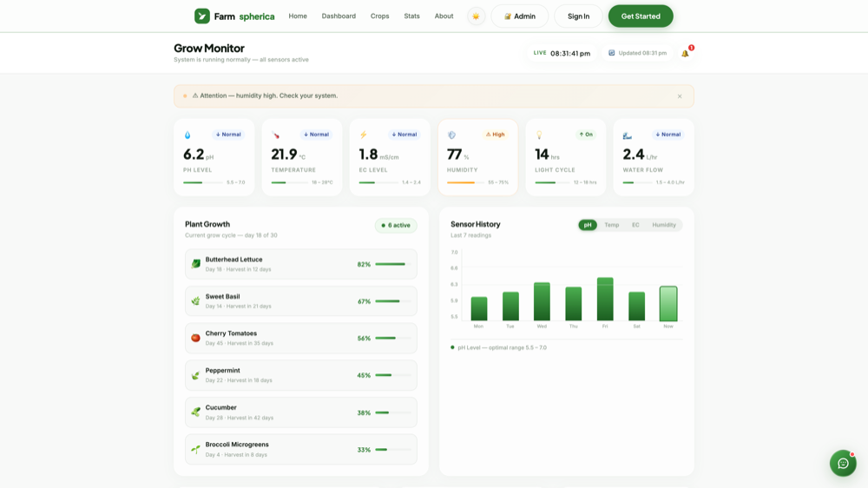Click the Admin button
868x488 pixels.
pyautogui.click(x=519, y=16)
